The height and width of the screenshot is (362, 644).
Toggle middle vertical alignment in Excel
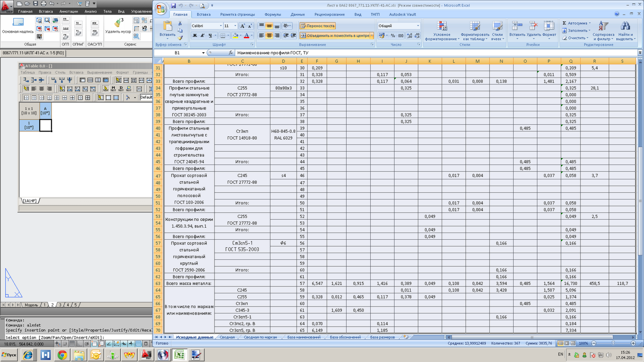point(269,26)
